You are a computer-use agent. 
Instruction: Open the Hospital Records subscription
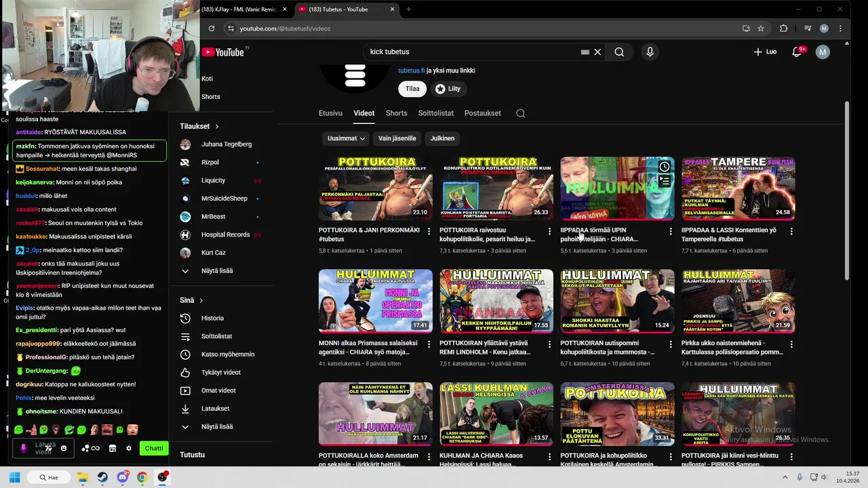coord(225,235)
